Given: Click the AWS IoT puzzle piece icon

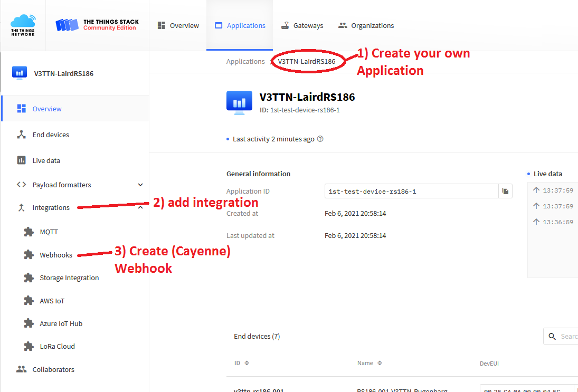Looking at the screenshot, I should tap(29, 301).
